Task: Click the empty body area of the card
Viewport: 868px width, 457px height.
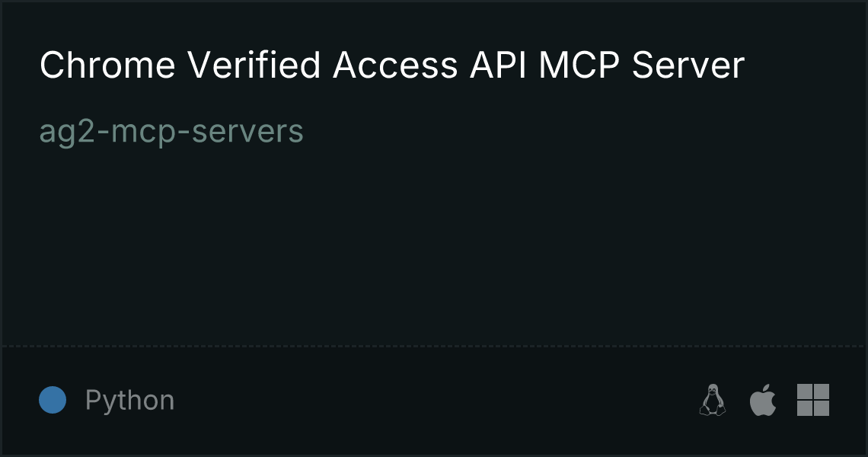Action: [434, 244]
